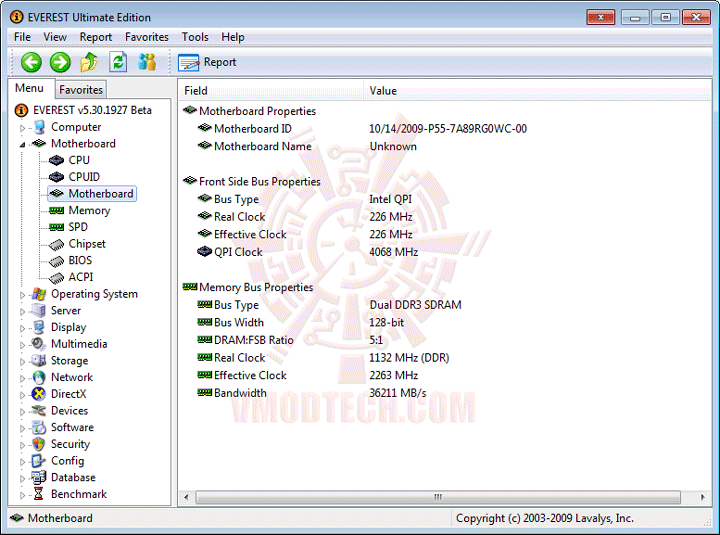Click the Intel QPI value

pos(390,199)
